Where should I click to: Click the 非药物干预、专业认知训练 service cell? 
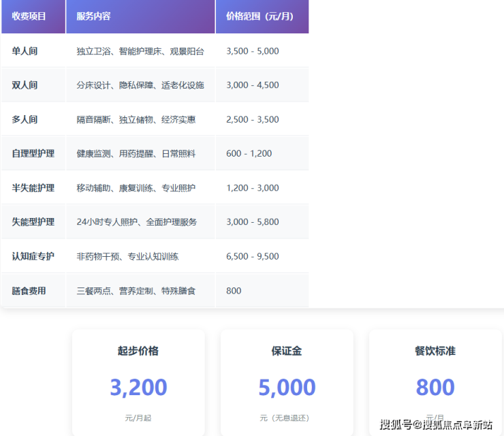pos(127,257)
